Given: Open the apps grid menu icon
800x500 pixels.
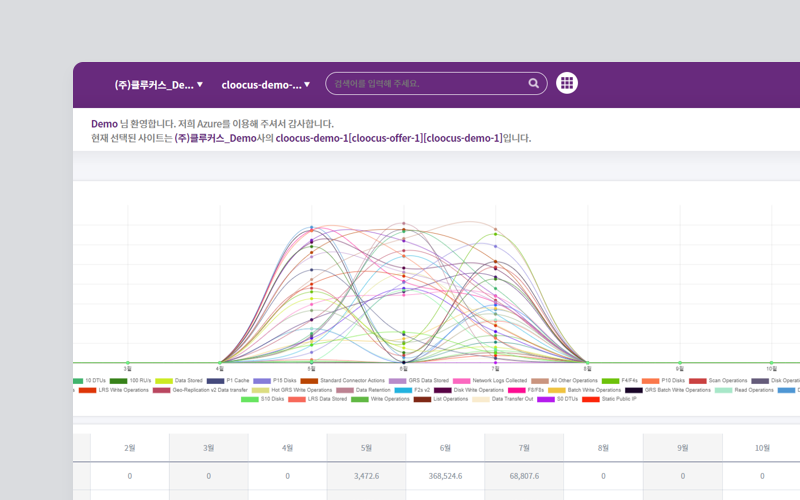Looking at the screenshot, I should pos(567,84).
